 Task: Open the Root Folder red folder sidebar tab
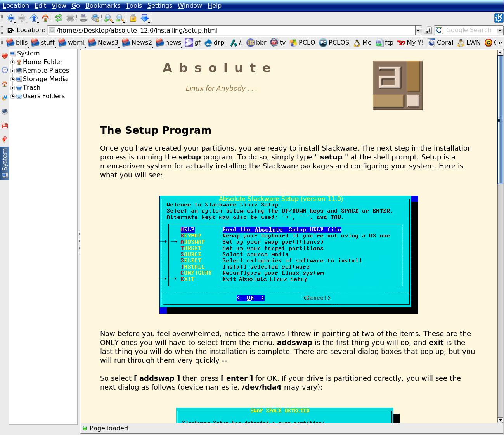5,126
